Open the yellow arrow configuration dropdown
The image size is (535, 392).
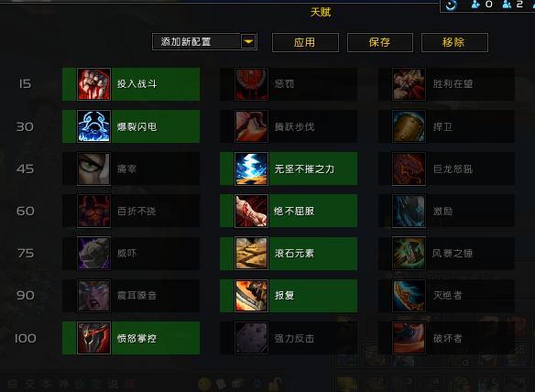point(248,41)
